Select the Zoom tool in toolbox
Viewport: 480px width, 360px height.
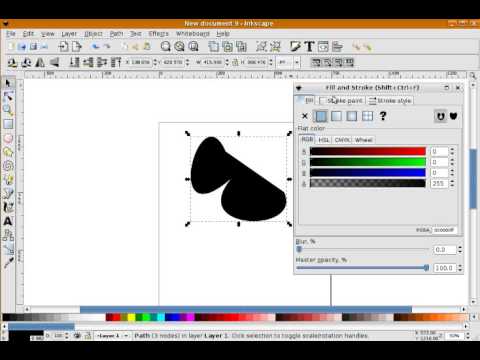click(8, 110)
